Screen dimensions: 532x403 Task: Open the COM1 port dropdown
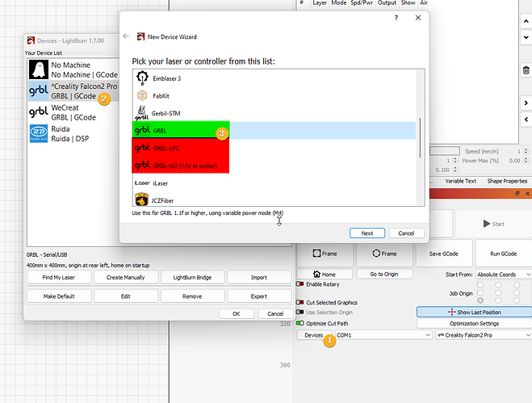[383, 335]
